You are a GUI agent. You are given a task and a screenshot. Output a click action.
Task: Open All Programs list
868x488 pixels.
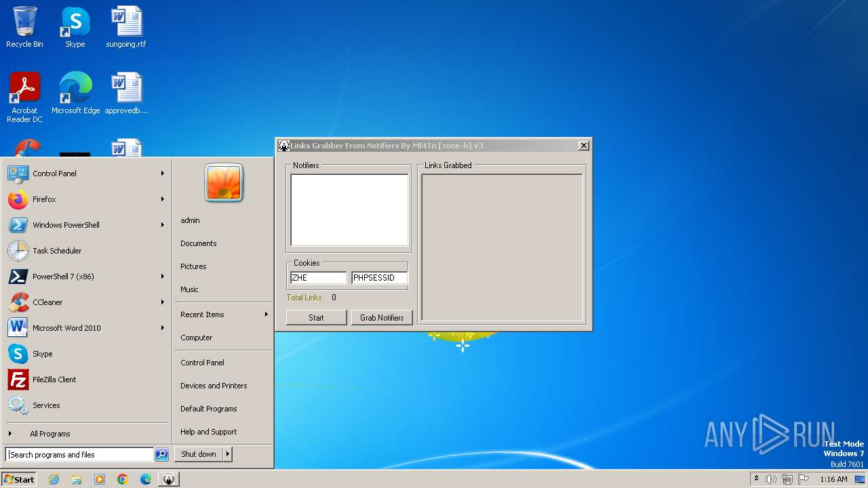pos(50,434)
